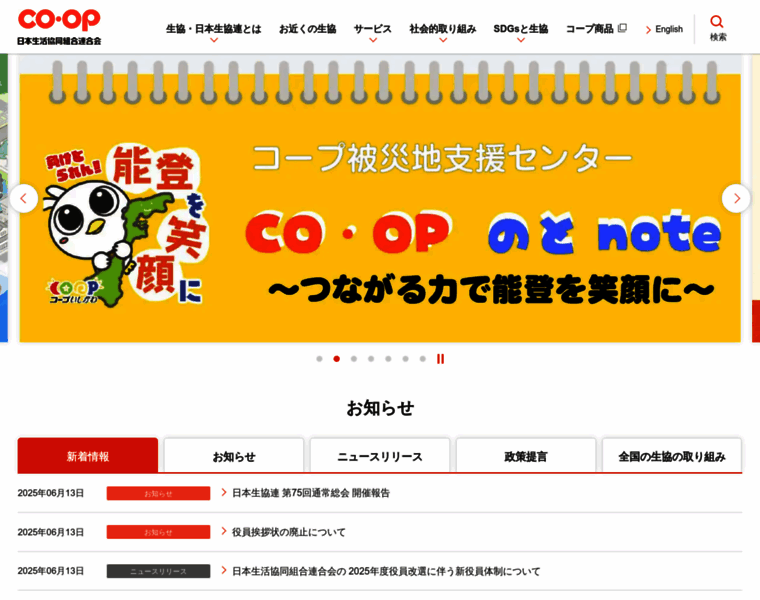
Task: Click red arrow before English
Action: (x=649, y=30)
